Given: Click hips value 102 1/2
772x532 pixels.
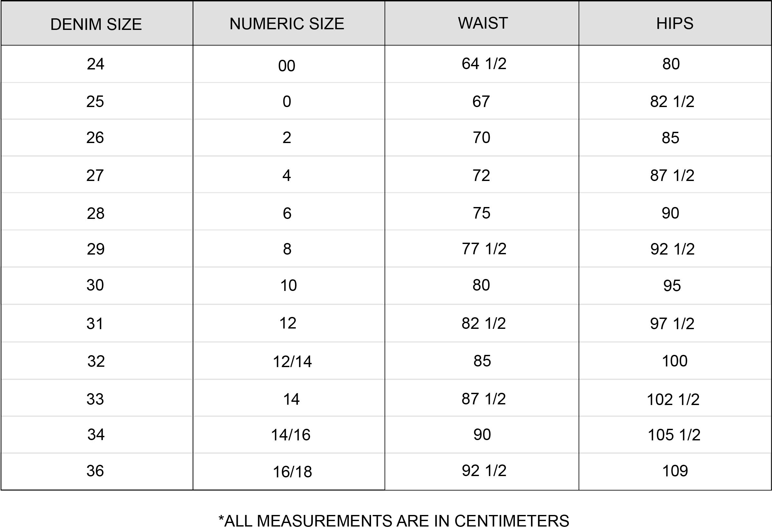Looking at the screenshot, I should coord(673,399).
